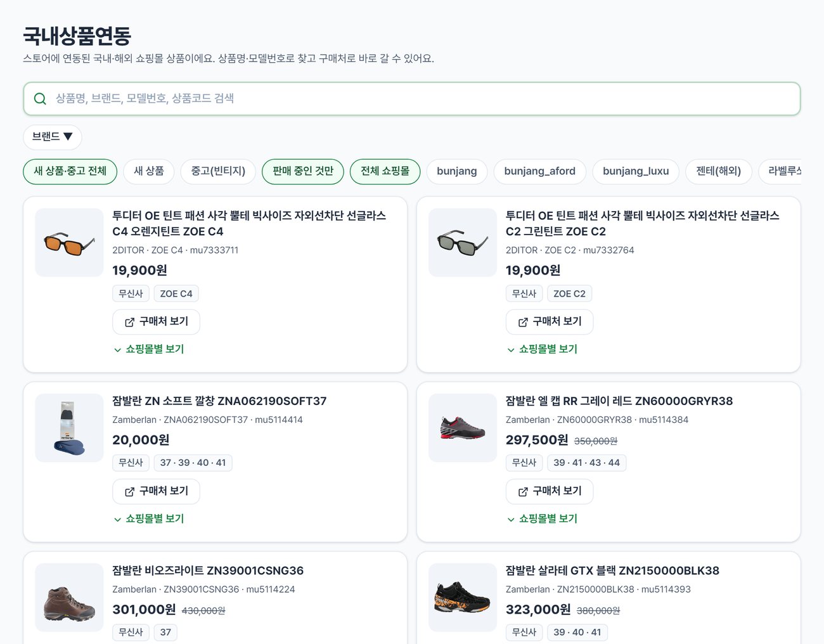Filter by the bunjang_aford chip
Screen dimensions: 824x644
pos(540,171)
